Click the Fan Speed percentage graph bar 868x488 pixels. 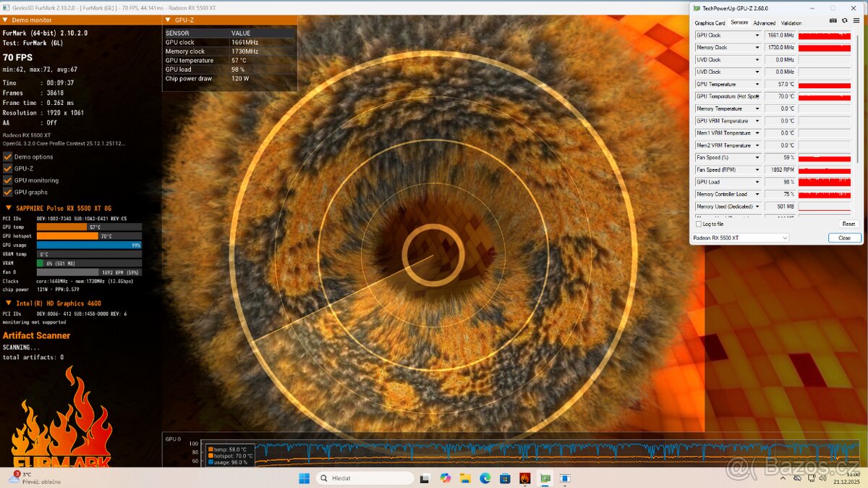coord(825,157)
